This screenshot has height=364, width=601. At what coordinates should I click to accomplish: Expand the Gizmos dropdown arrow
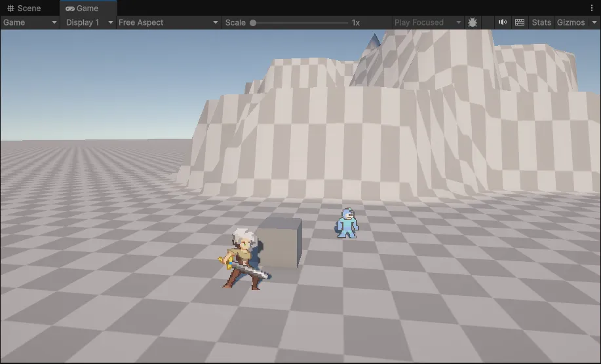point(594,22)
